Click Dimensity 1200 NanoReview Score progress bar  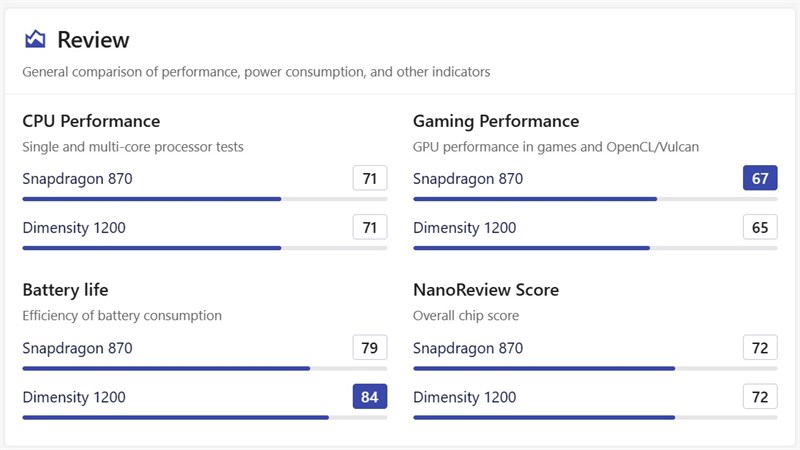click(x=594, y=417)
